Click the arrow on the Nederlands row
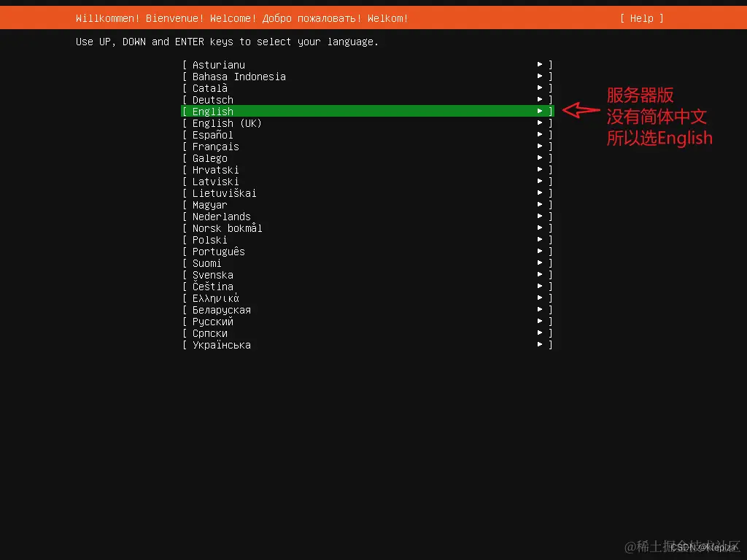747x560 pixels. pyautogui.click(x=540, y=216)
